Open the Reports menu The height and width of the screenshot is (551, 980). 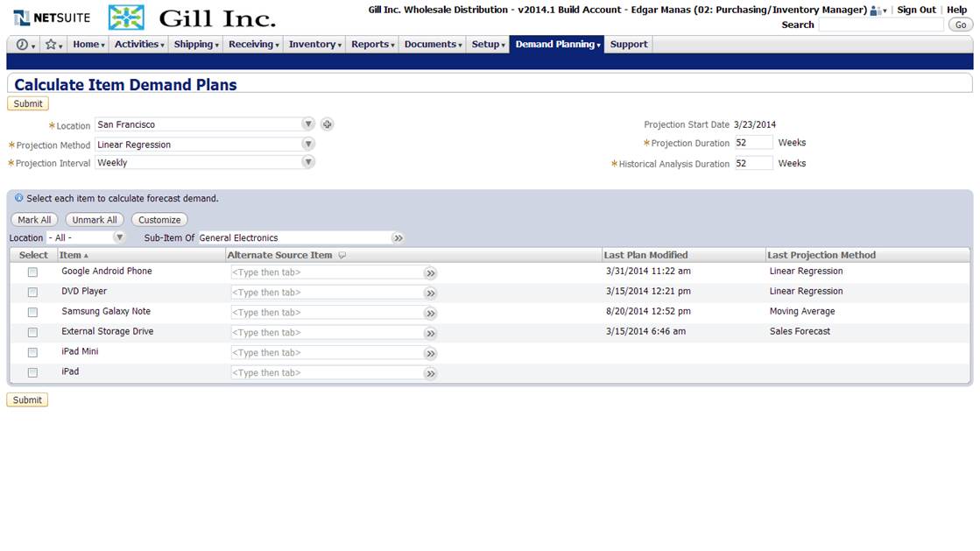pyautogui.click(x=372, y=45)
